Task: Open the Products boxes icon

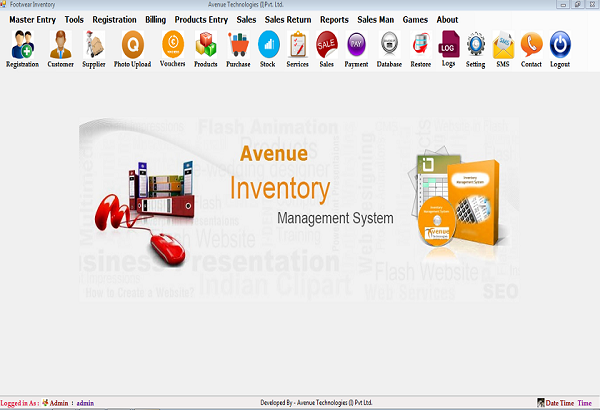Action: click(206, 49)
